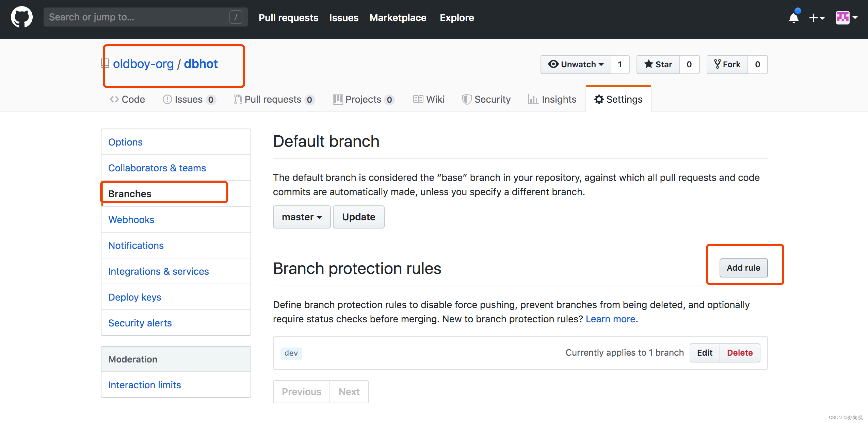Viewport: 868px width, 423px height.
Task: Open the notifications bell icon
Action: tap(793, 18)
